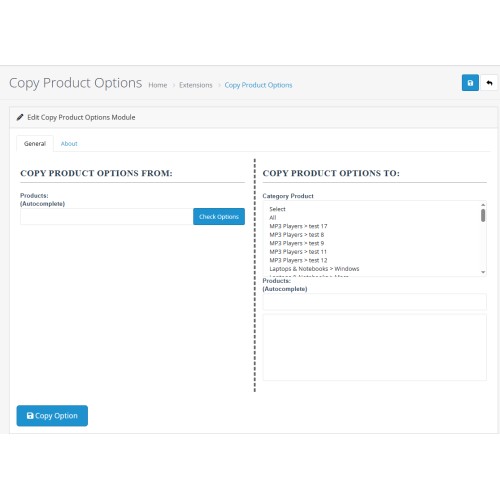
Task: Focus the destination Products autocomplete field
Action: tap(375, 302)
